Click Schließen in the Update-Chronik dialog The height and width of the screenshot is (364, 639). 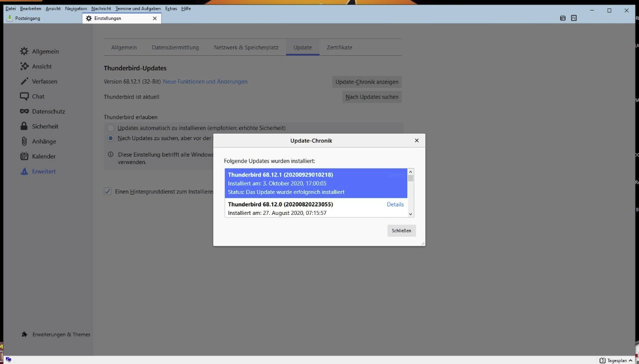401,231
